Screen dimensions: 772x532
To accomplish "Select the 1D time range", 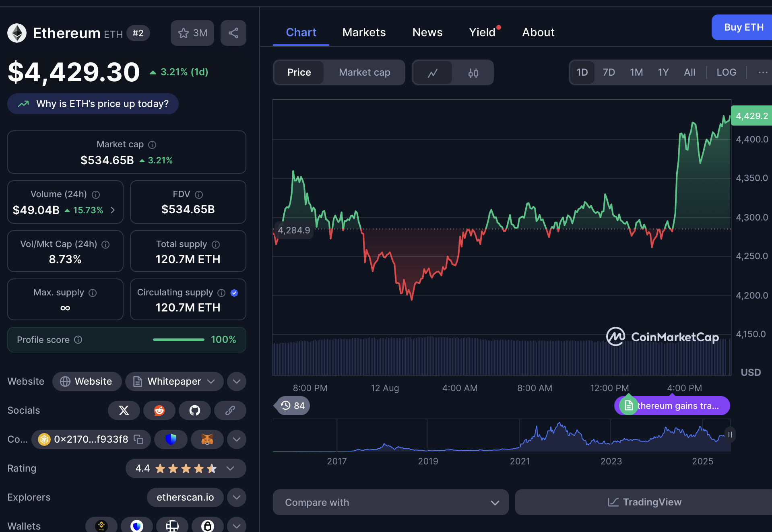I will pos(582,72).
